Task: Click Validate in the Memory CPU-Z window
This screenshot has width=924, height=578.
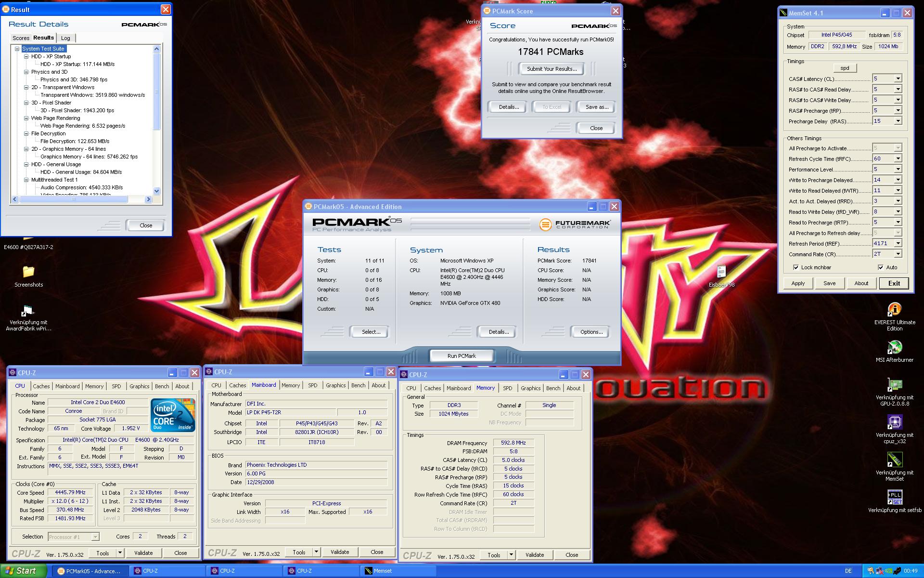Action: (534, 555)
